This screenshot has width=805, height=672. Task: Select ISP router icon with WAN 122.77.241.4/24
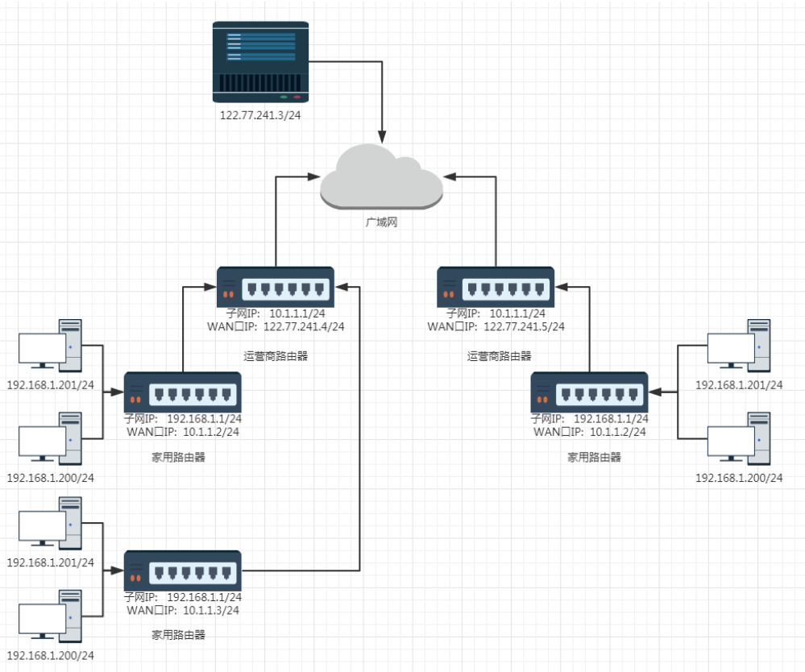[275, 287]
